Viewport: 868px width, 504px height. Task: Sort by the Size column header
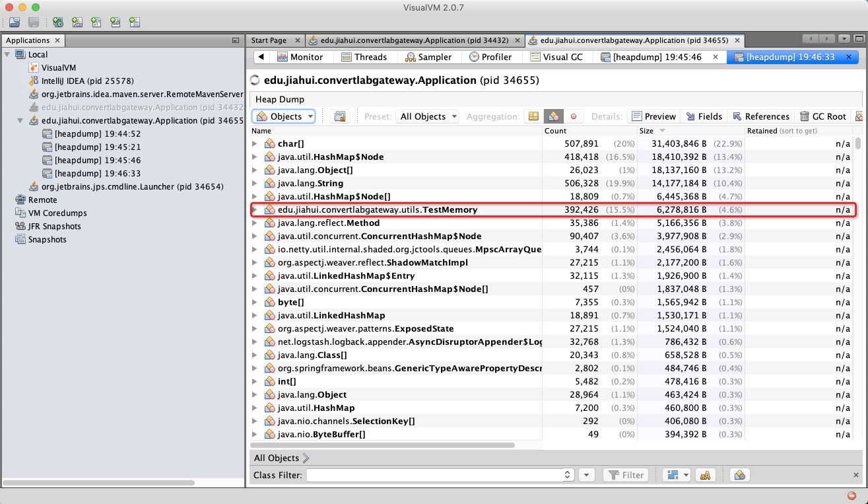(690, 131)
